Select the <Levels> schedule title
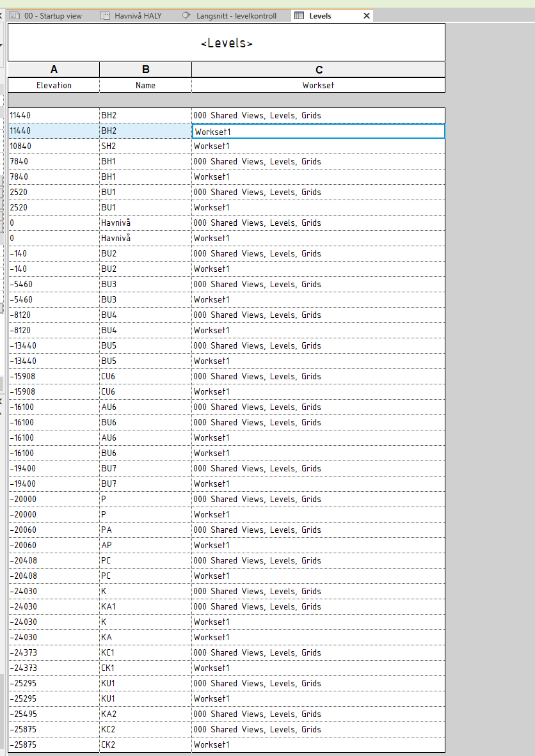The height and width of the screenshot is (756, 535). (225, 42)
